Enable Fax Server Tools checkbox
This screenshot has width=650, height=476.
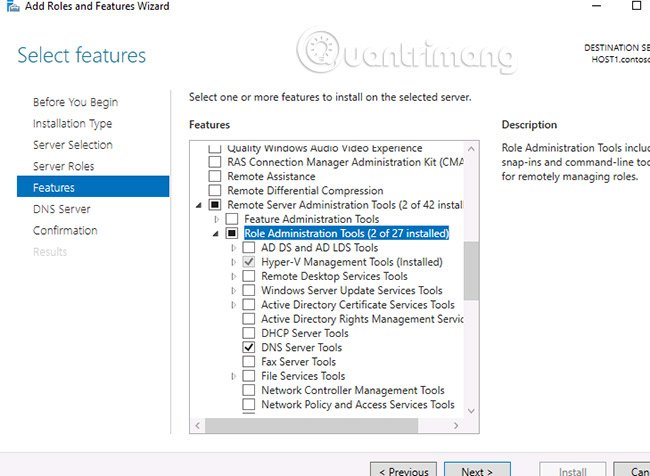249,362
